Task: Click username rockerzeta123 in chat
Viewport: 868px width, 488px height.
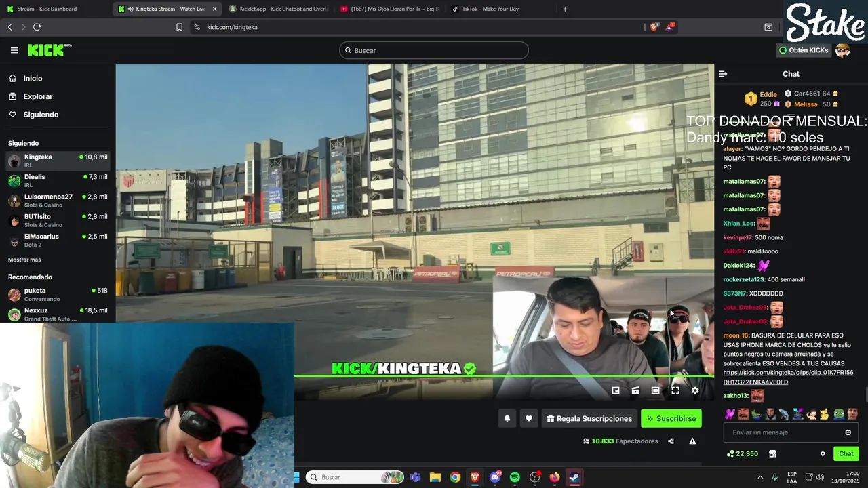Action: point(744,279)
